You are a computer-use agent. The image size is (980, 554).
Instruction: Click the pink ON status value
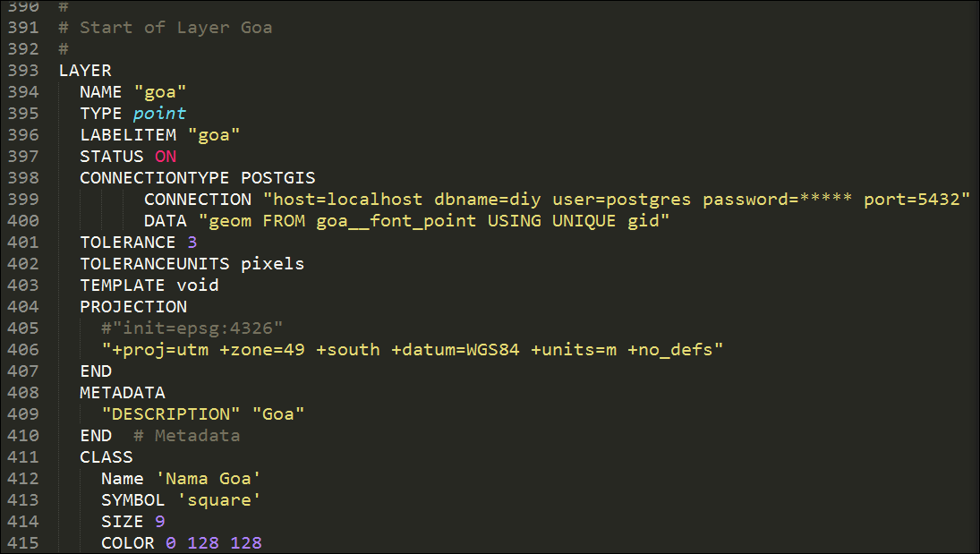(166, 157)
